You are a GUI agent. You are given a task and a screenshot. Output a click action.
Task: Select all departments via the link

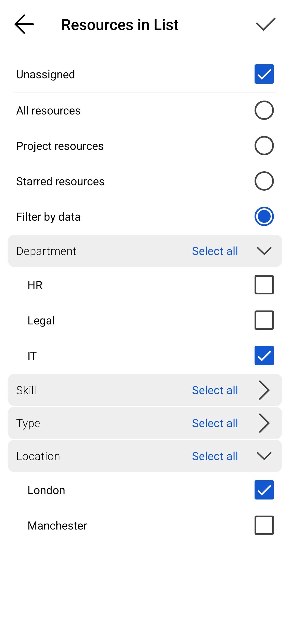point(215,251)
